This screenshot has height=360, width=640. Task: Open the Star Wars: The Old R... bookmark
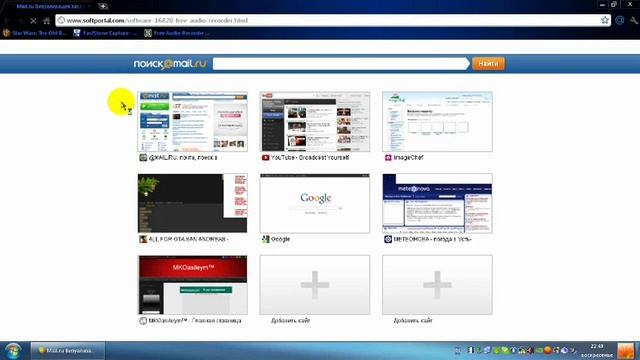tap(35, 33)
